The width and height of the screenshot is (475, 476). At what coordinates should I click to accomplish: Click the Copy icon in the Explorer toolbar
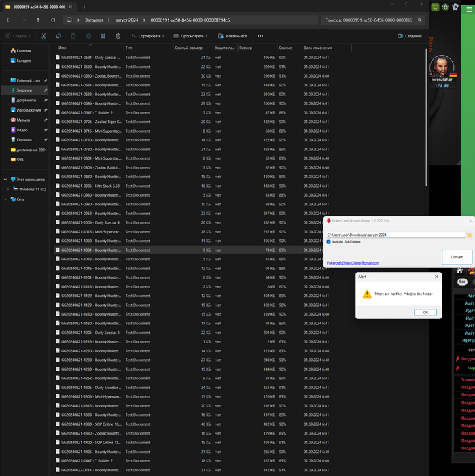[x=58, y=36]
